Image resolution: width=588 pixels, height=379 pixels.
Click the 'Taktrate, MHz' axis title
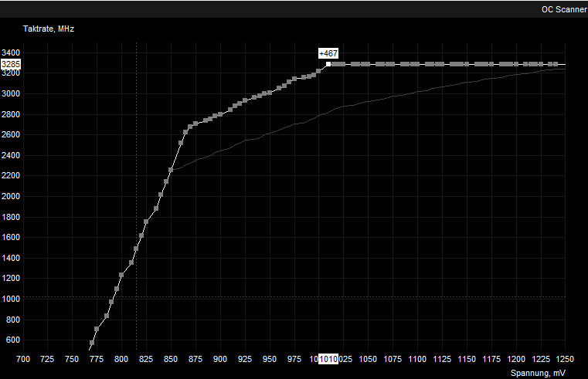point(49,29)
